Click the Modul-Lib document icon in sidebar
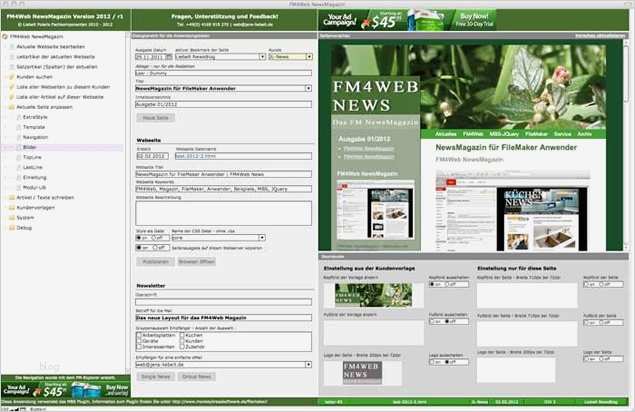The image size is (635, 412). pos(19,188)
